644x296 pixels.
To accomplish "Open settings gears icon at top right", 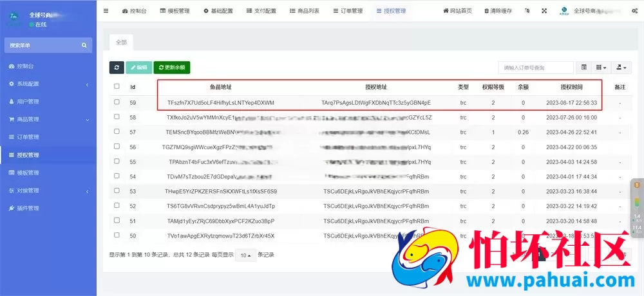I will coord(634,11).
